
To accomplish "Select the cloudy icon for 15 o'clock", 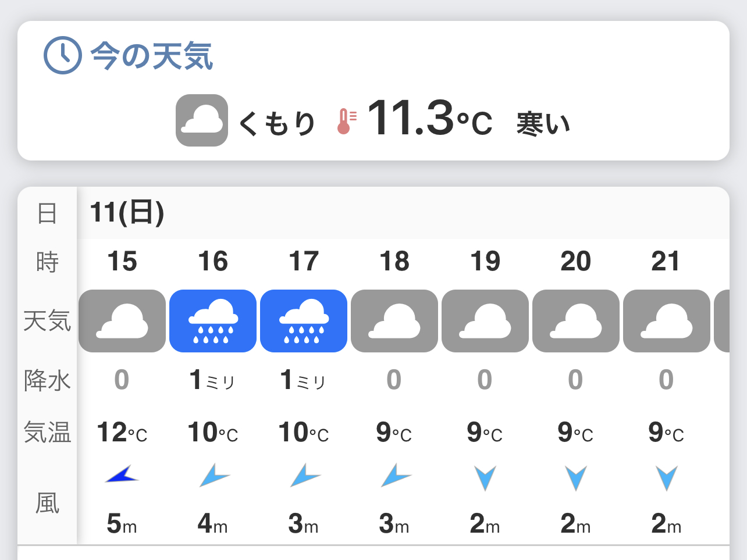I will [122, 321].
